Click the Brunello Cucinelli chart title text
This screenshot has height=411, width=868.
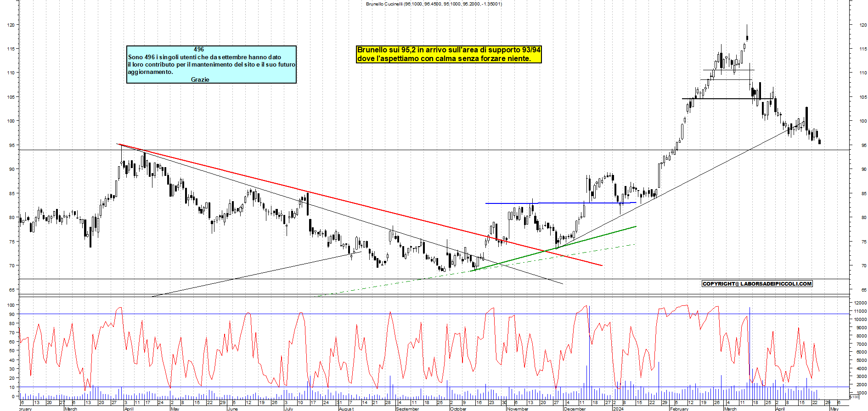pyautogui.click(x=434, y=4)
